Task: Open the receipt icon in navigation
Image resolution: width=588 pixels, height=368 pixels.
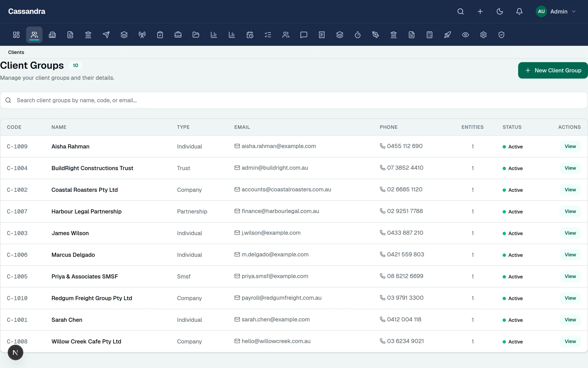Action: [x=322, y=35]
